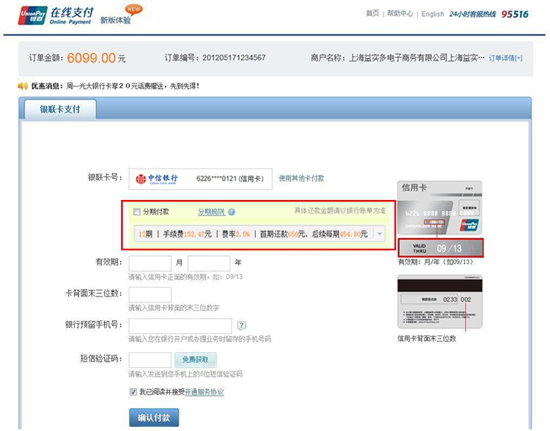Focus the expiry month input field

click(150, 263)
